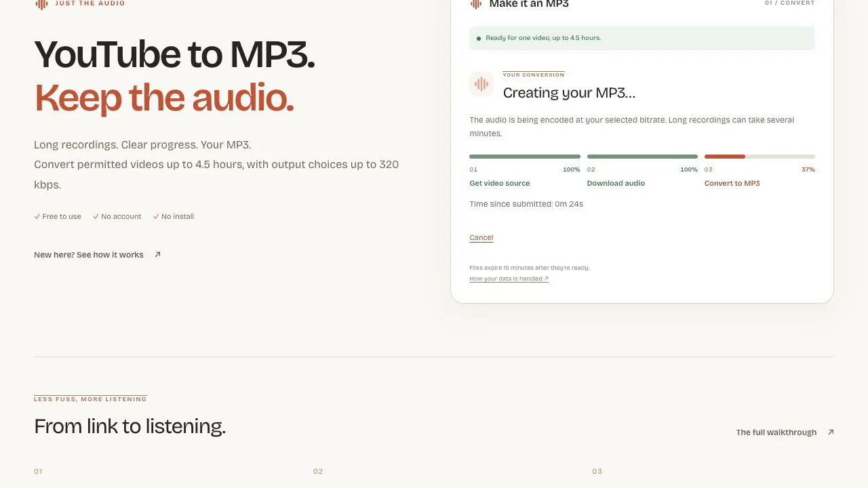Click the Keep the audio. headline
The width and height of the screenshot is (868, 488).
click(x=165, y=98)
